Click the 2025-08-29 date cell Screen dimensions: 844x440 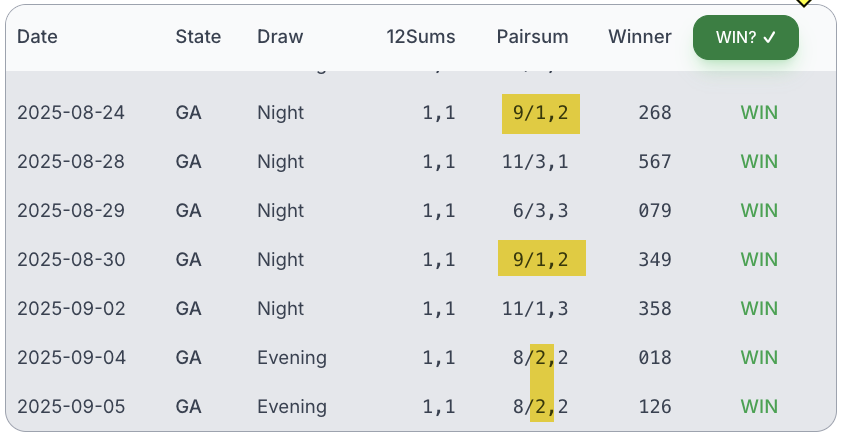(x=71, y=211)
